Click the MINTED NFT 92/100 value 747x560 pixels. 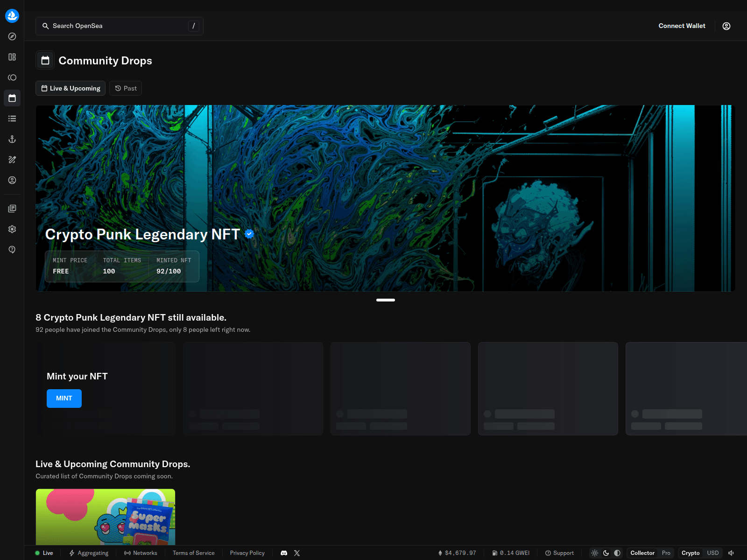pyautogui.click(x=169, y=271)
